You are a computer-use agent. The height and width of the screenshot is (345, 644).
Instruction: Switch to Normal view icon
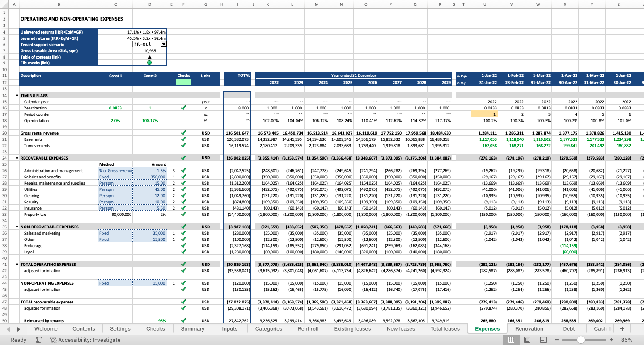point(511,340)
